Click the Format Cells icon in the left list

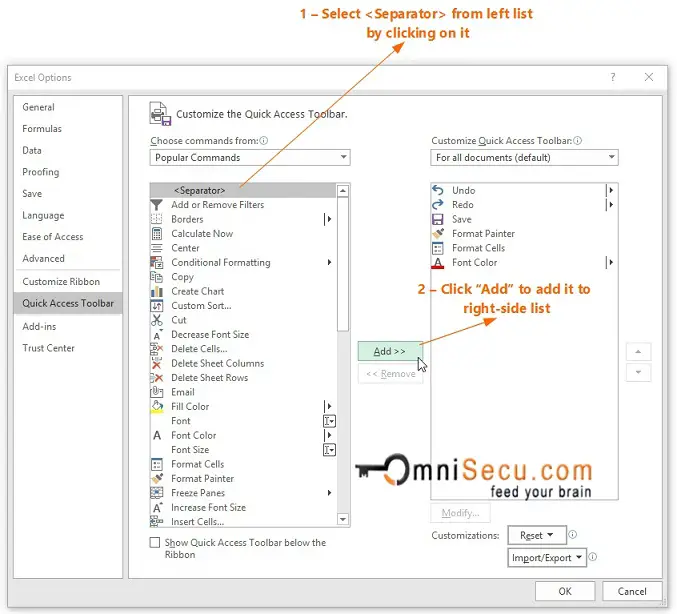click(x=156, y=464)
